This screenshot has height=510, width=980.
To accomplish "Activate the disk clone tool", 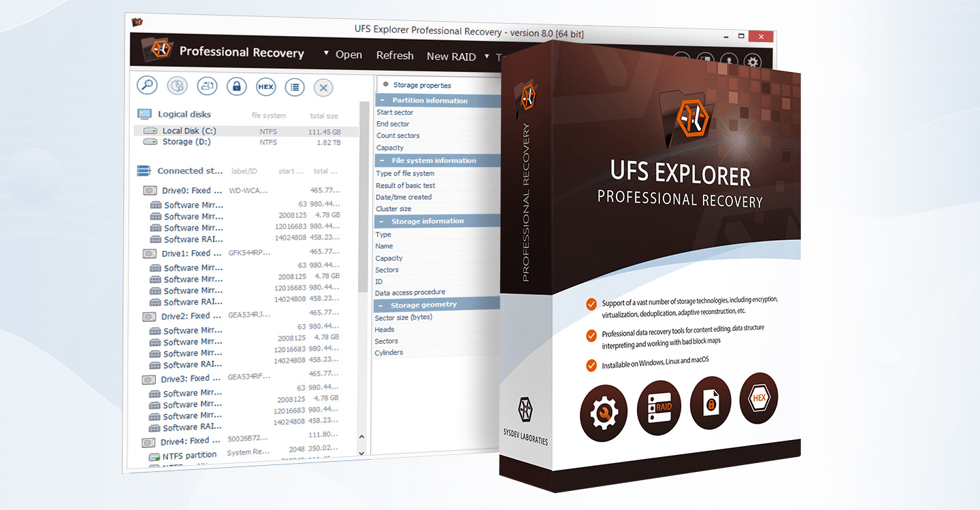I will 207,87.
